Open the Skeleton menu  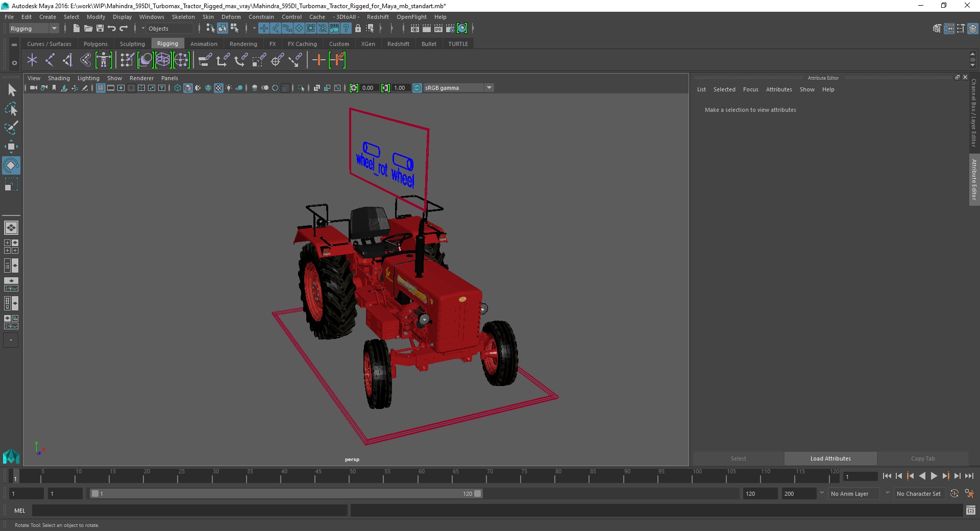[183, 17]
